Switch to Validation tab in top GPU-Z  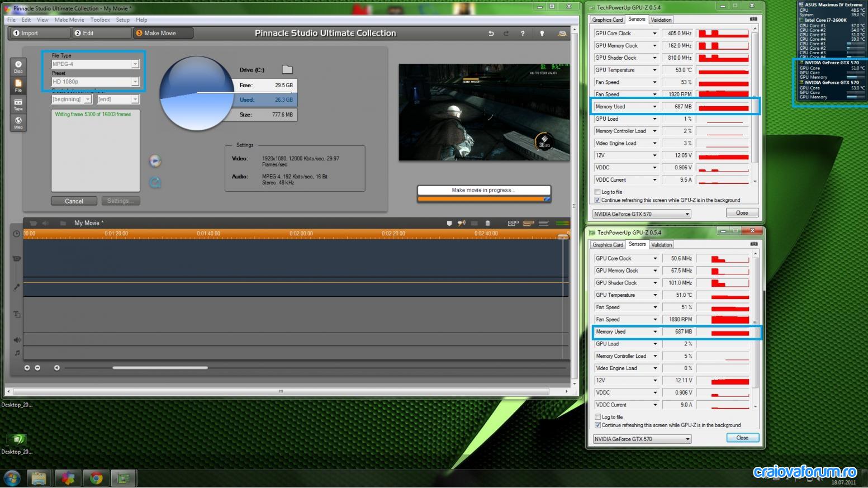[661, 20]
